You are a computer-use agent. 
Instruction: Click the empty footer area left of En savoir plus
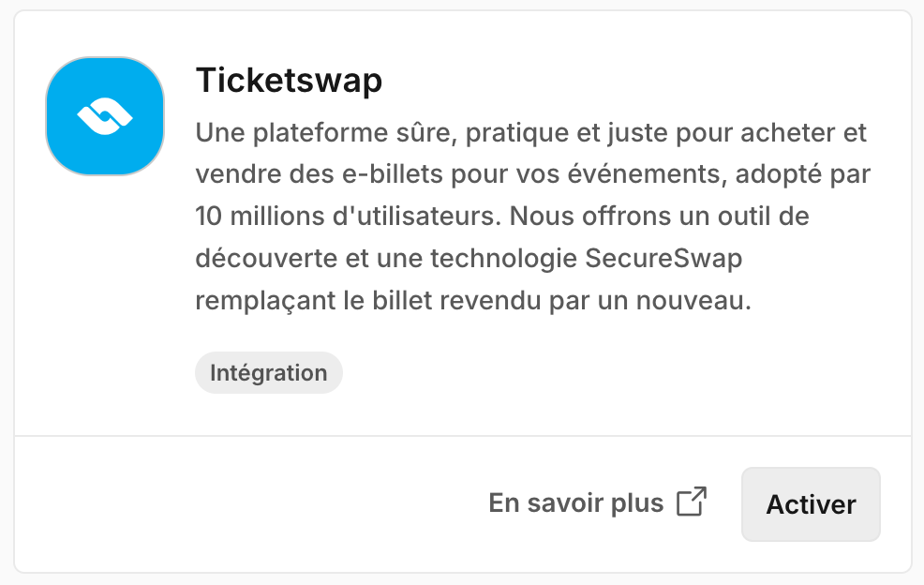[x=247, y=504]
